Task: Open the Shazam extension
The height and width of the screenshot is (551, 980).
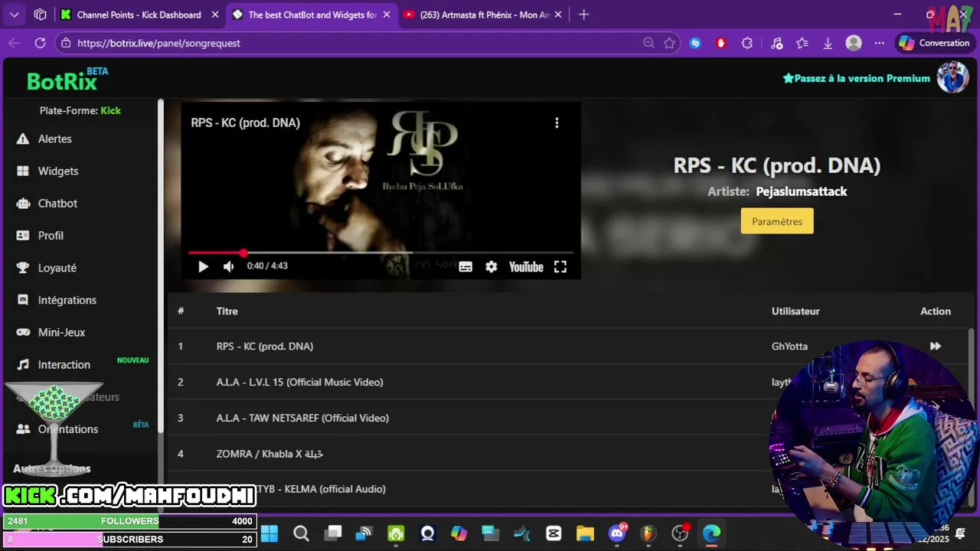Action: pyautogui.click(x=695, y=43)
